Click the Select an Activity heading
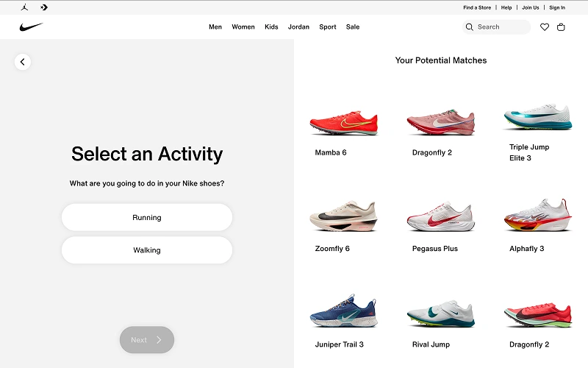588x368 pixels. [x=147, y=154]
